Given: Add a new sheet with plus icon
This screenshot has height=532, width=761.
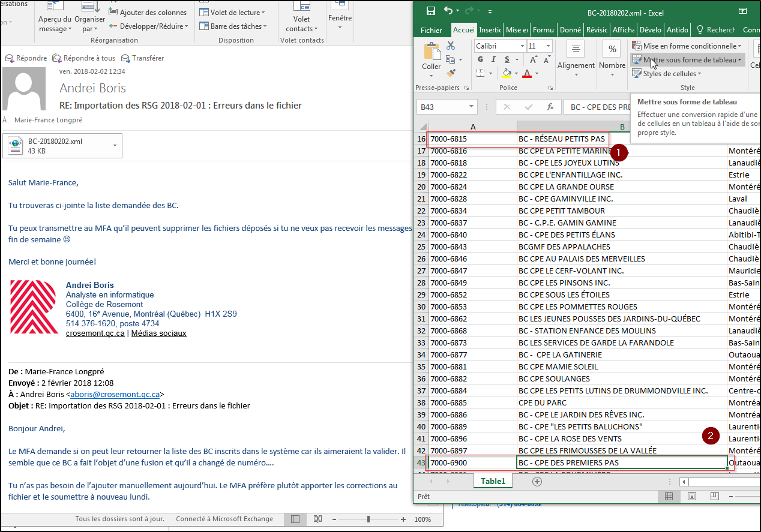Looking at the screenshot, I should click(x=537, y=481).
